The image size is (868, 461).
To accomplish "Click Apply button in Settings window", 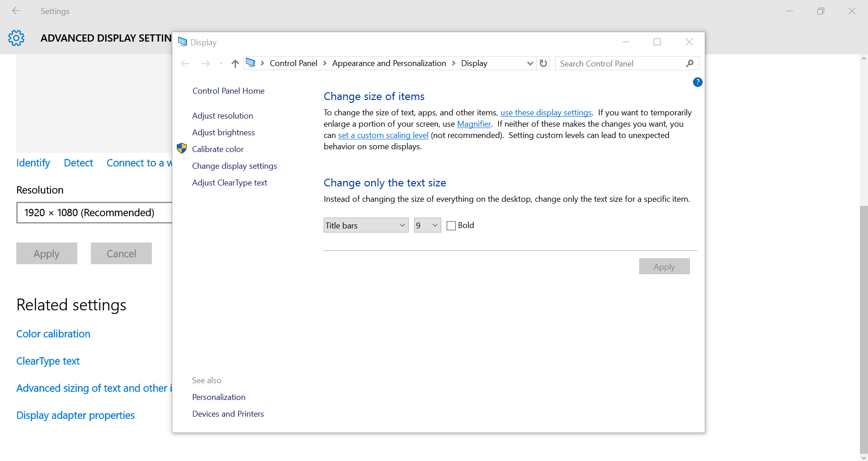I will tap(47, 253).
